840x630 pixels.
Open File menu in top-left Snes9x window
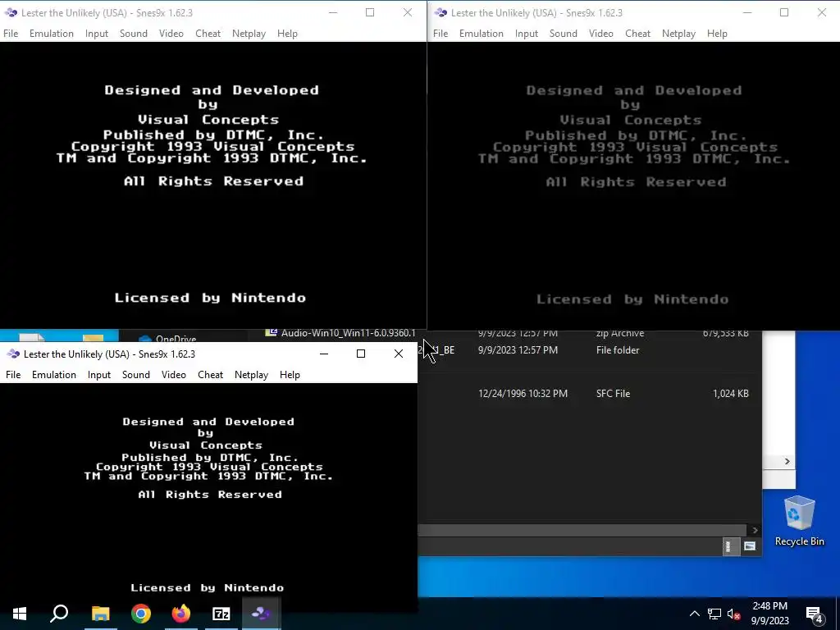tap(11, 33)
